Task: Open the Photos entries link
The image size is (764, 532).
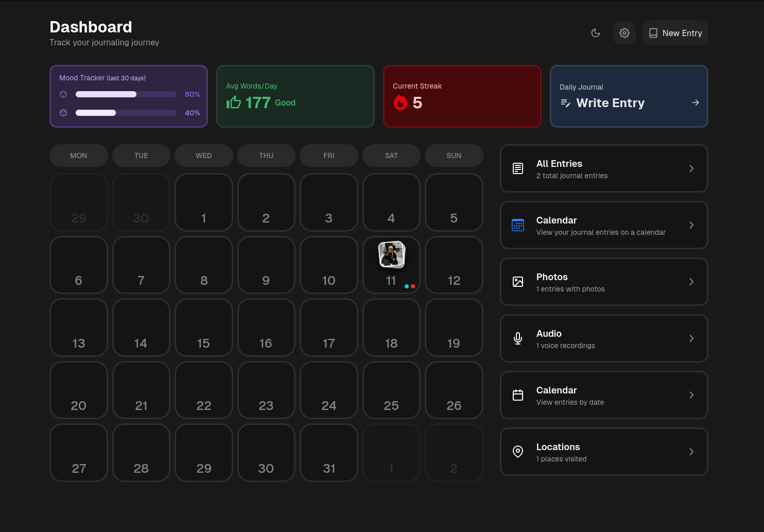Action: pyautogui.click(x=604, y=282)
